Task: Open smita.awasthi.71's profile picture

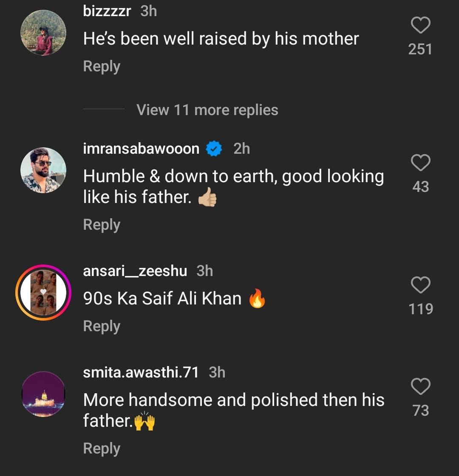Action: 43,394
